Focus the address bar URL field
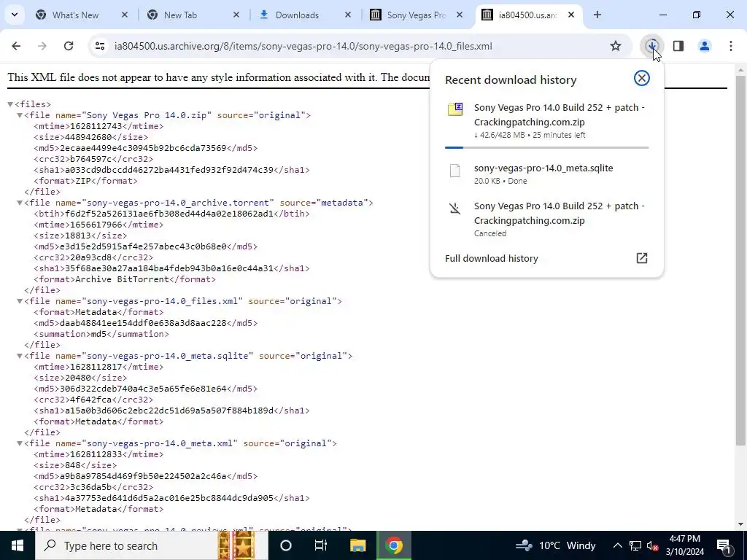 tap(303, 46)
